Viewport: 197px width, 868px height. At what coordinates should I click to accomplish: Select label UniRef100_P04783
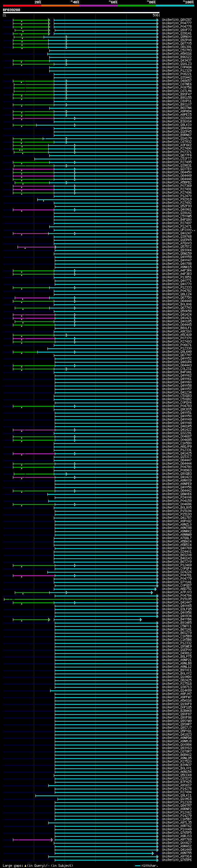coord(177,406)
